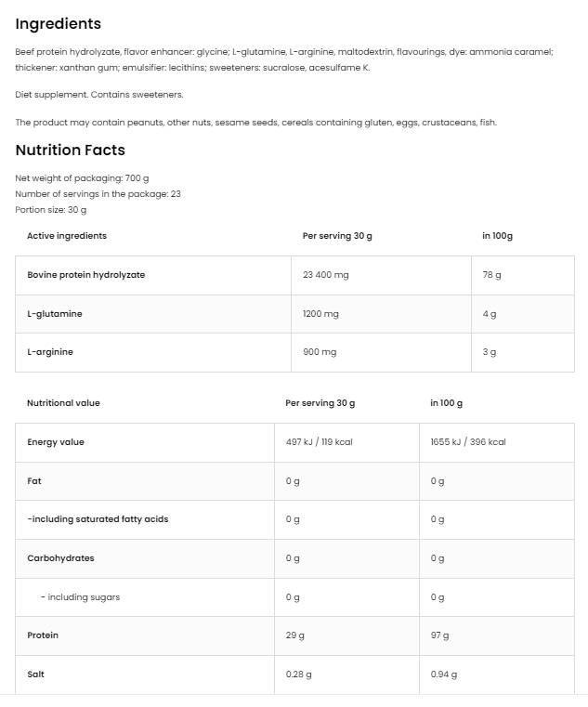Click the 'Portion size: 30 g' line
The height and width of the screenshot is (707, 588).
pos(51,210)
